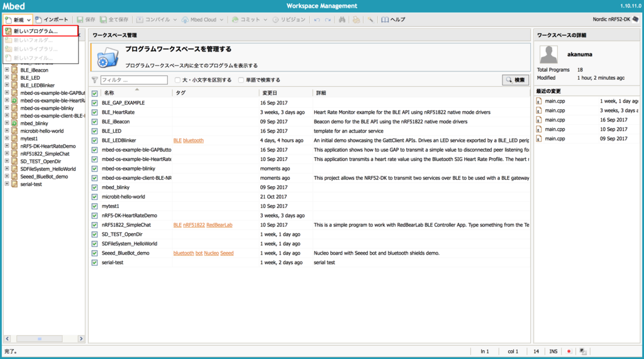The height and width of the screenshot is (359, 644).
Task: Click the インポート (Import) toolbar button
Action: 52,19
